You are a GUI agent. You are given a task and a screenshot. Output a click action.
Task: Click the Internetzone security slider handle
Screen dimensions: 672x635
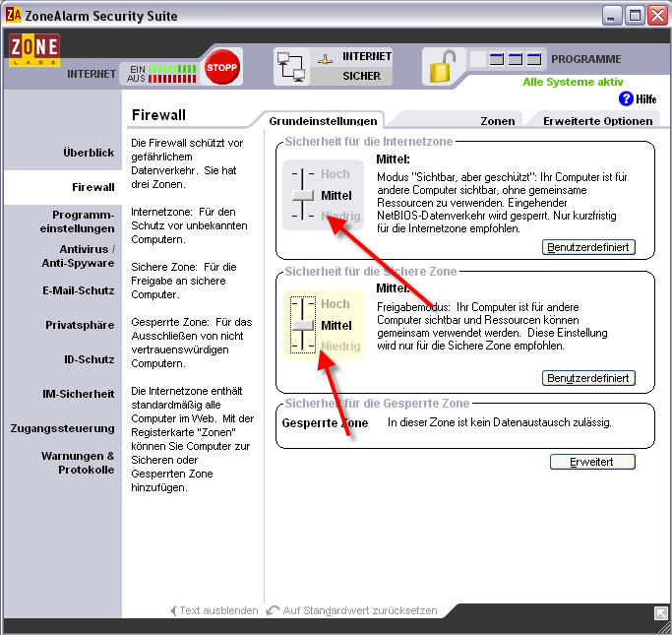coord(303,196)
